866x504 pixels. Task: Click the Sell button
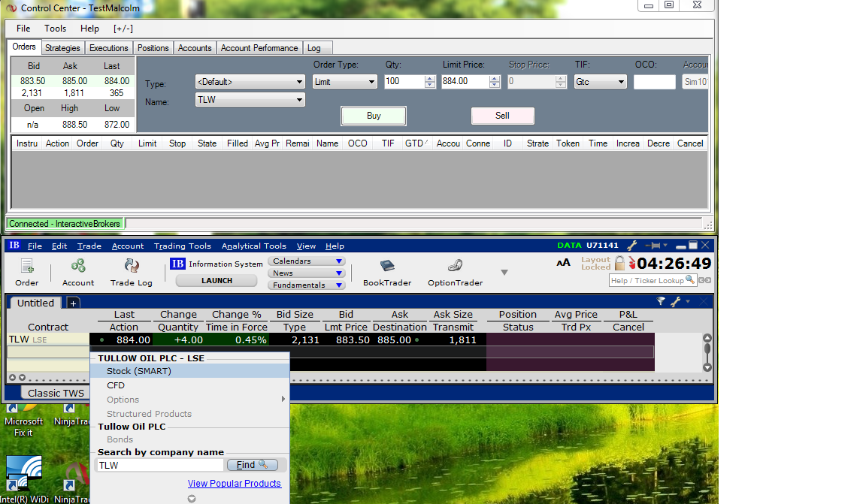pyautogui.click(x=502, y=116)
